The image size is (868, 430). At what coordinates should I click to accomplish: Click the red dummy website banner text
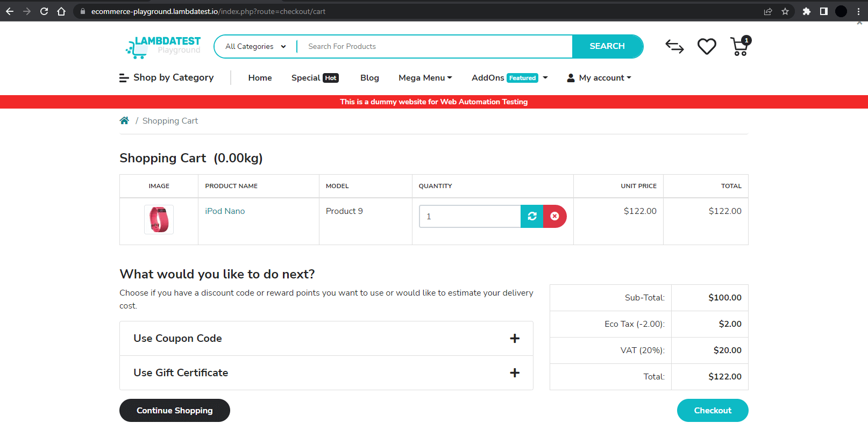(434, 102)
